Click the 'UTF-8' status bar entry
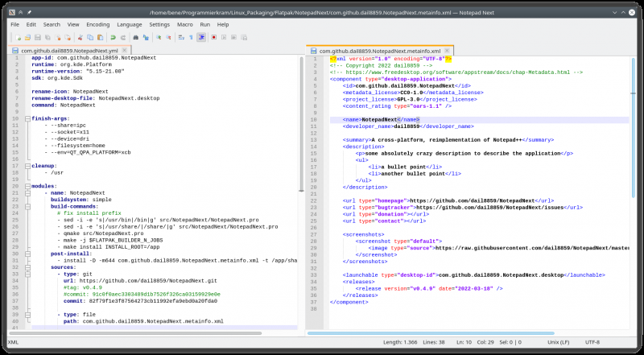Viewport: 644px width, 355px height. coord(592,342)
